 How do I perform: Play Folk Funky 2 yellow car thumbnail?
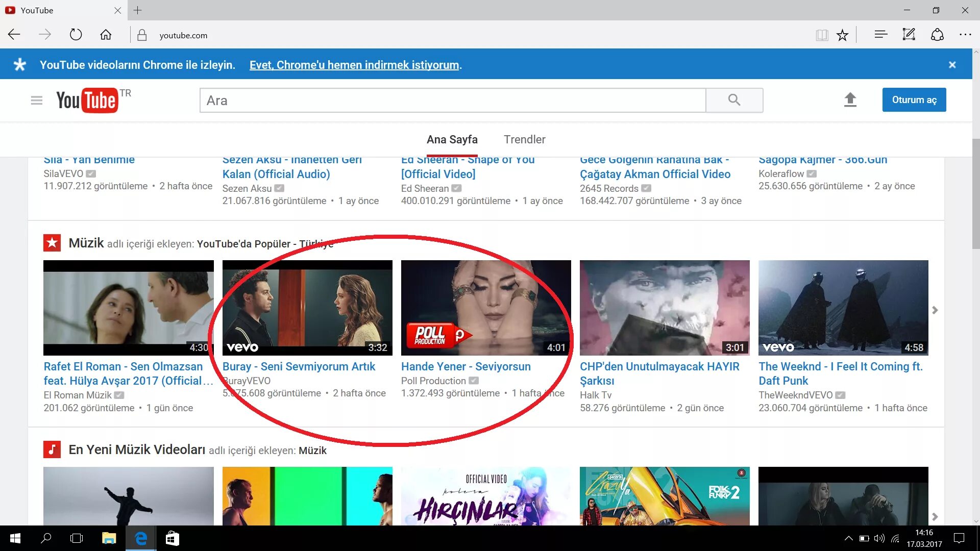(665, 496)
